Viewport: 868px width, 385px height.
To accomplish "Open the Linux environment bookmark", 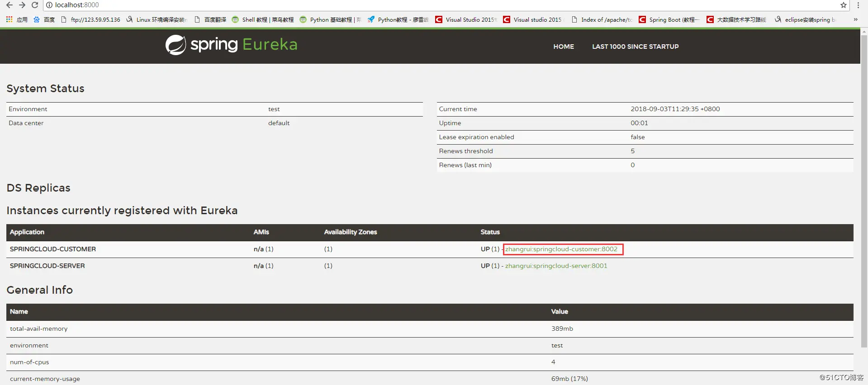I will pyautogui.click(x=156, y=19).
